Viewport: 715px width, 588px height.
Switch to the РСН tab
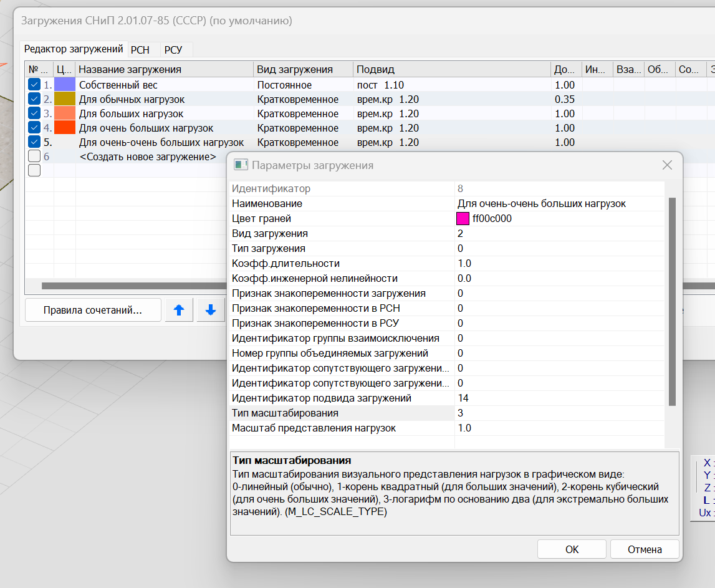point(140,50)
